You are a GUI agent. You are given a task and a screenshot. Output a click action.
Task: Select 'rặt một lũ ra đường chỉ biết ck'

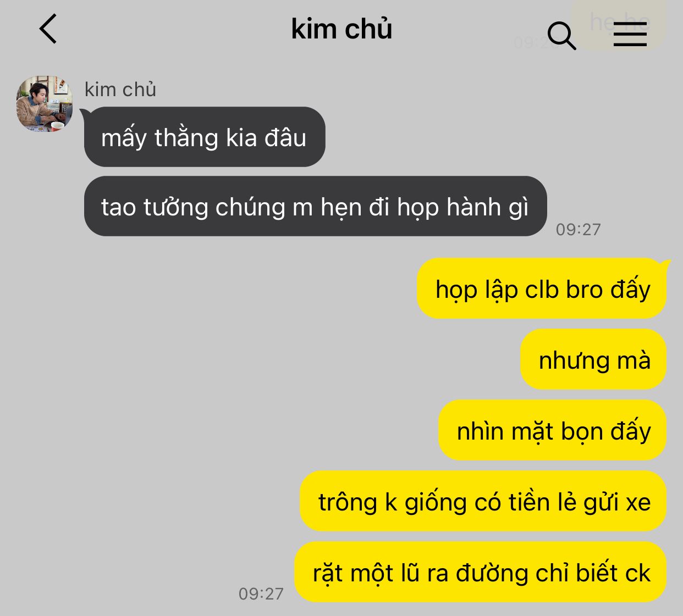pos(481,572)
